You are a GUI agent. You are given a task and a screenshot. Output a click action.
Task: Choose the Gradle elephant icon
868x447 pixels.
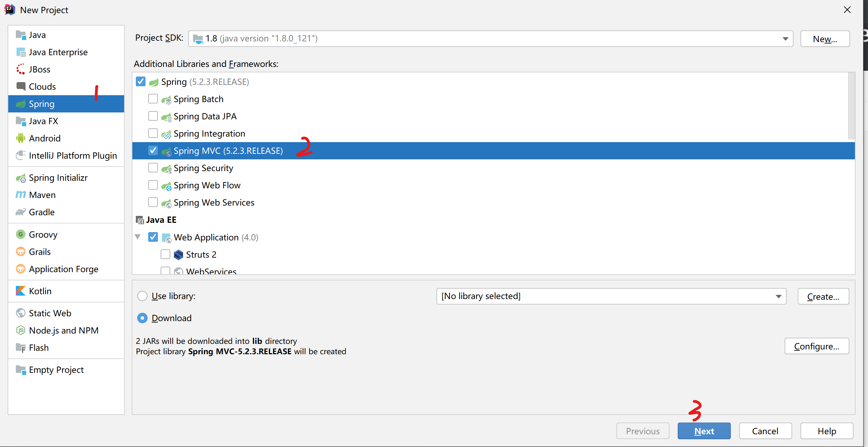point(21,212)
